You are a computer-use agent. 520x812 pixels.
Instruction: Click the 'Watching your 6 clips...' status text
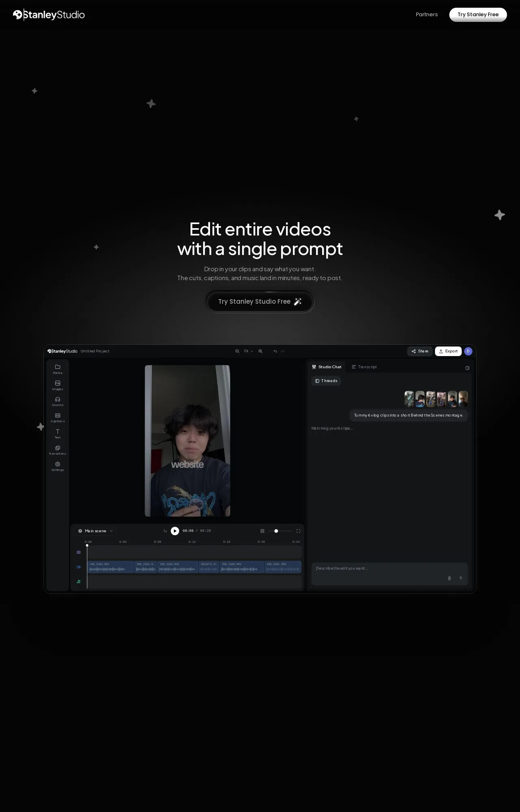[x=332, y=428]
